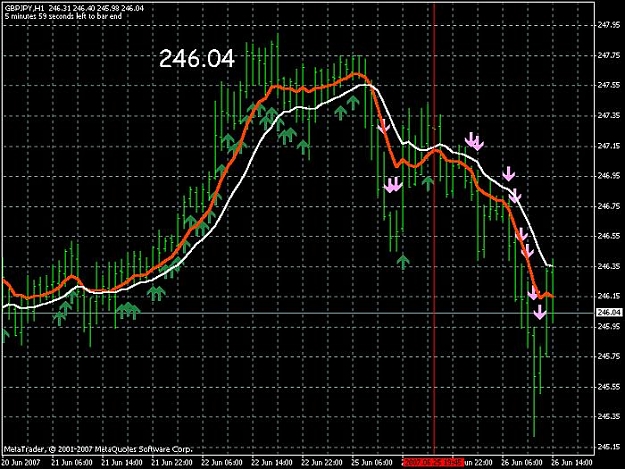Click the MetaTrader copyright text

click(x=98, y=449)
